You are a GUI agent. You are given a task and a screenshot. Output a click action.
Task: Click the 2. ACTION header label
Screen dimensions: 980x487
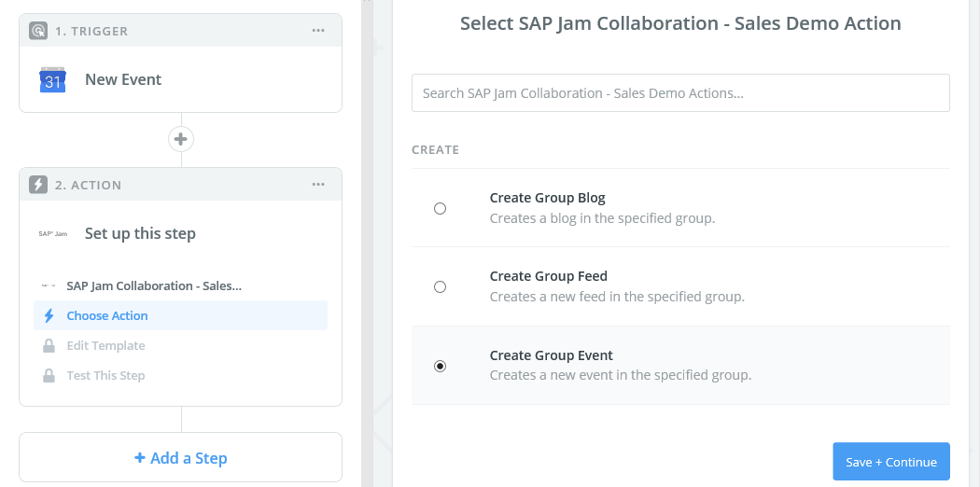[x=88, y=186]
